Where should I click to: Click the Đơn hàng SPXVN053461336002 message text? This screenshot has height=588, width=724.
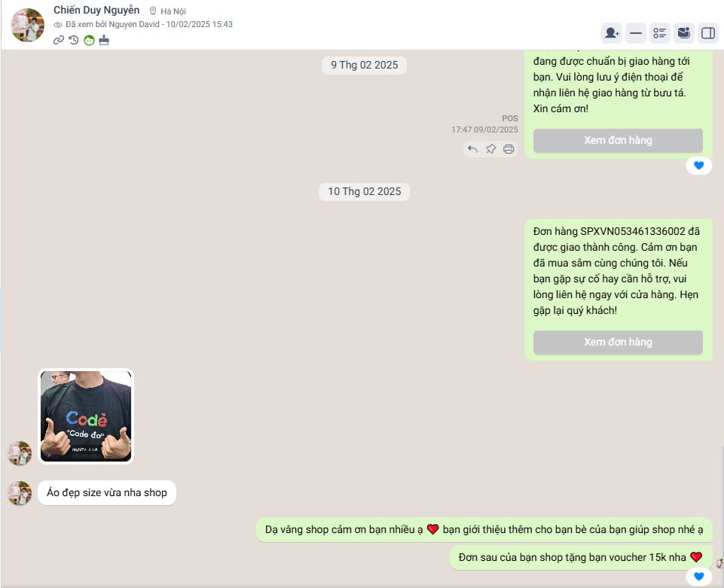coord(616,271)
